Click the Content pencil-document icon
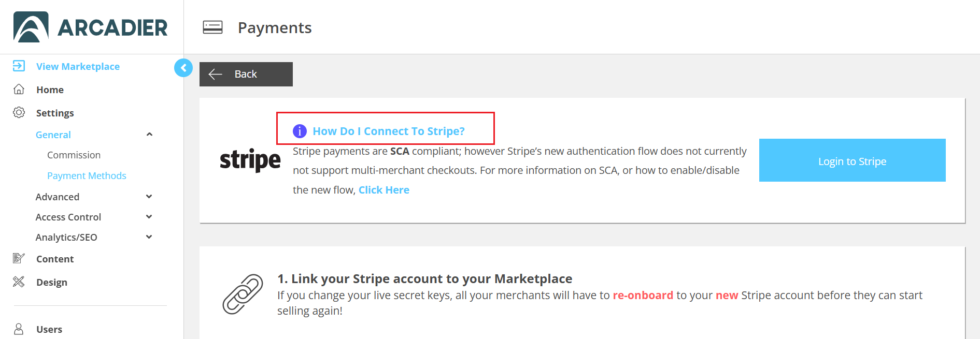 tap(19, 258)
